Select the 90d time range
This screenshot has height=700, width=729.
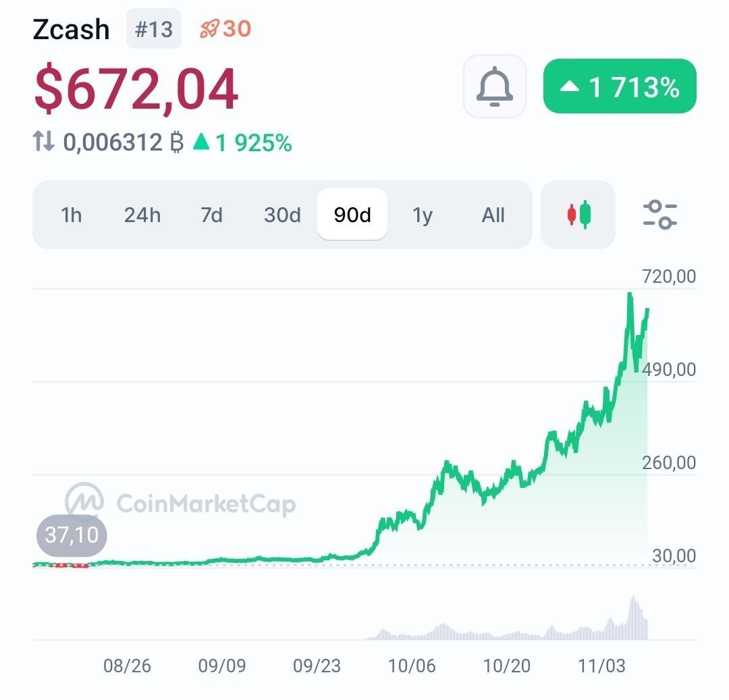click(x=352, y=215)
